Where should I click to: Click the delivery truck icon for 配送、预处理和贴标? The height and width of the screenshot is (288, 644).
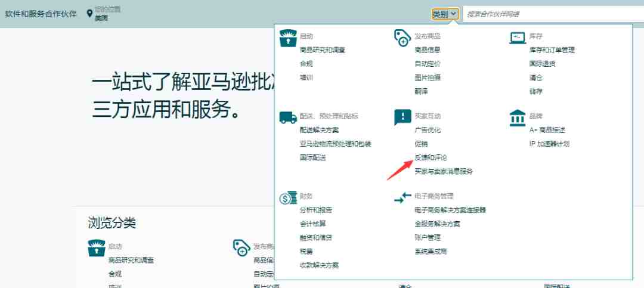tap(288, 117)
